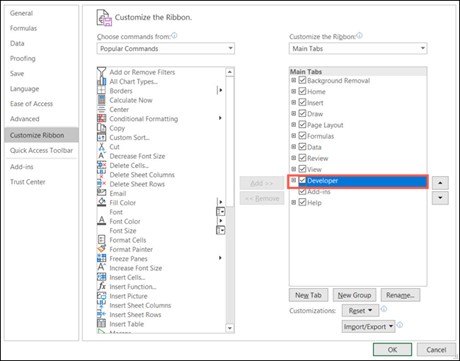Open the Customize the Ribbon Main Tabs dropdown

(358, 49)
